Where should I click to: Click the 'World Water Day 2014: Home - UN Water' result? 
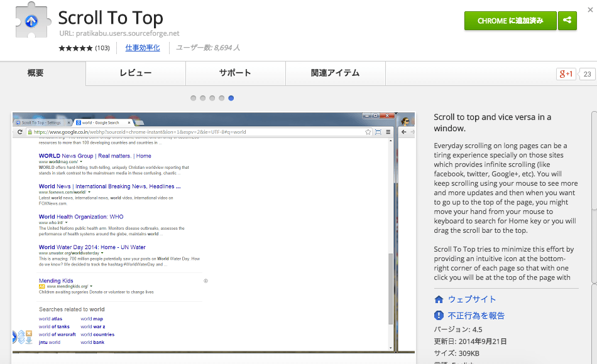point(92,247)
